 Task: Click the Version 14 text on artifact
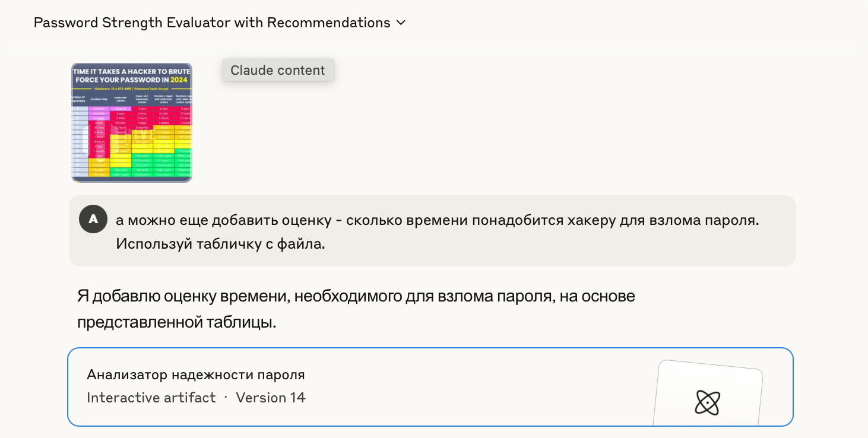(271, 398)
